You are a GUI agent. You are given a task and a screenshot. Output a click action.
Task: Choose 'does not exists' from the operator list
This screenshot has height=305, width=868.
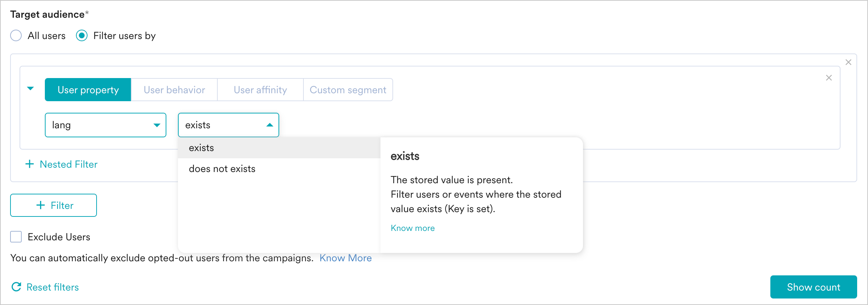(222, 169)
